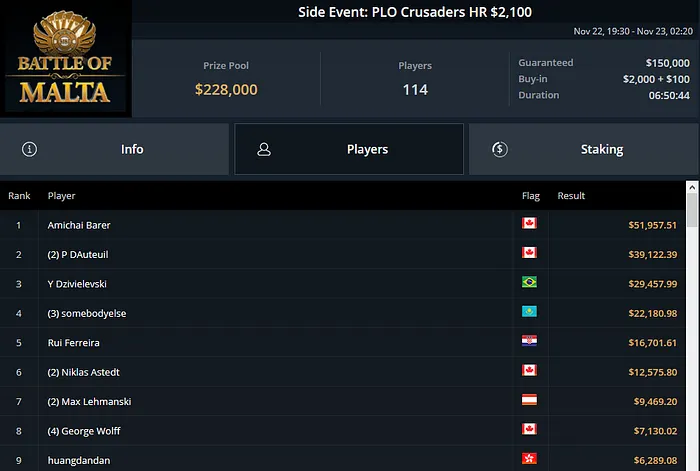Select player Niklas Astedt's entry
Screen dimensions: 700x471
click(x=88, y=372)
